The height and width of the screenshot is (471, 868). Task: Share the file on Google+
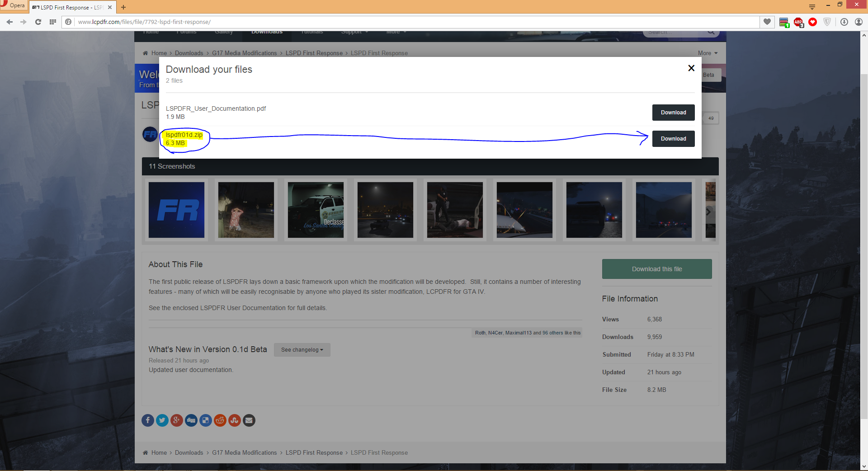click(x=177, y=420)
